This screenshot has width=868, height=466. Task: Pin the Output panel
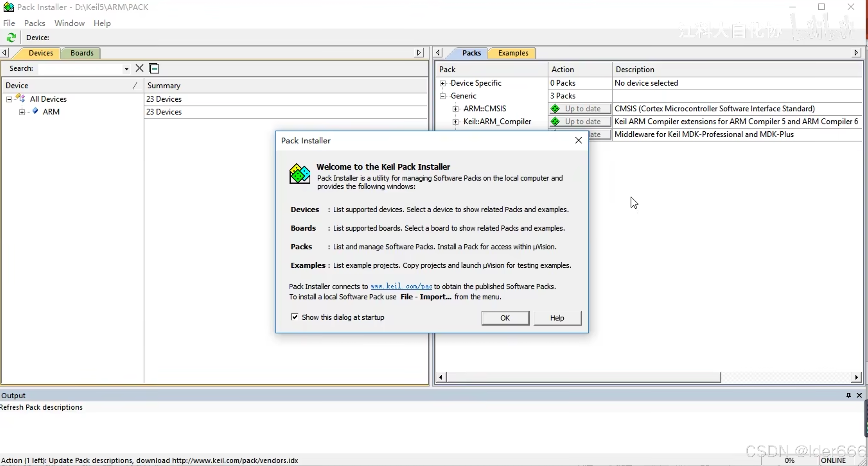tap(848, 395)
